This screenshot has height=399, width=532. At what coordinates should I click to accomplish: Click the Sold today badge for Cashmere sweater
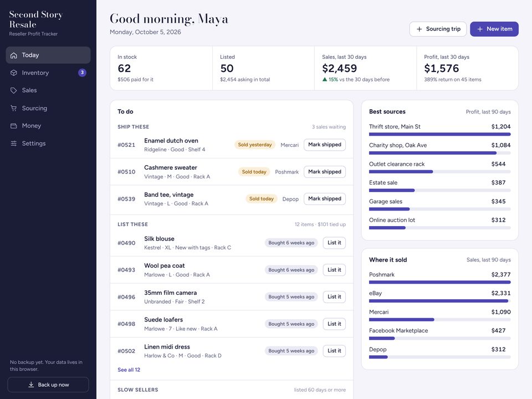click(x=254, y=172)
